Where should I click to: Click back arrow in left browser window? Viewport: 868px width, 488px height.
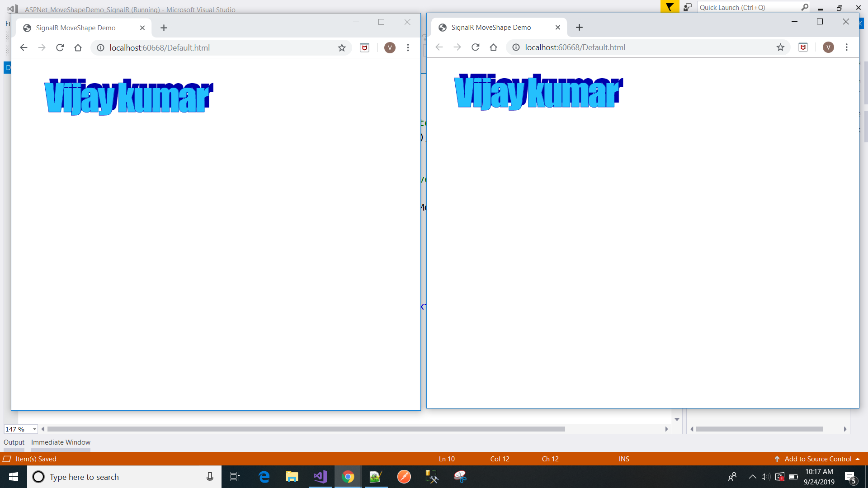click(x=24, y=47)
